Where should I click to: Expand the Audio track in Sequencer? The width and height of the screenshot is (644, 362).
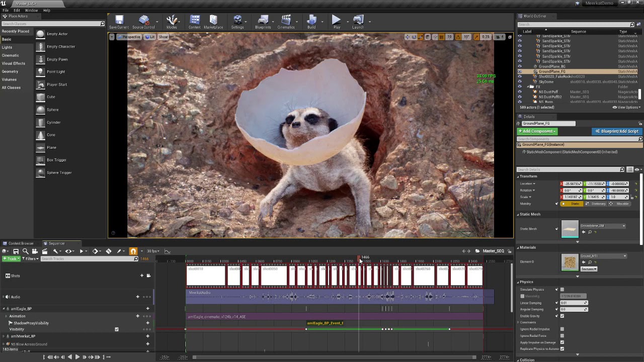click(3, 297)
